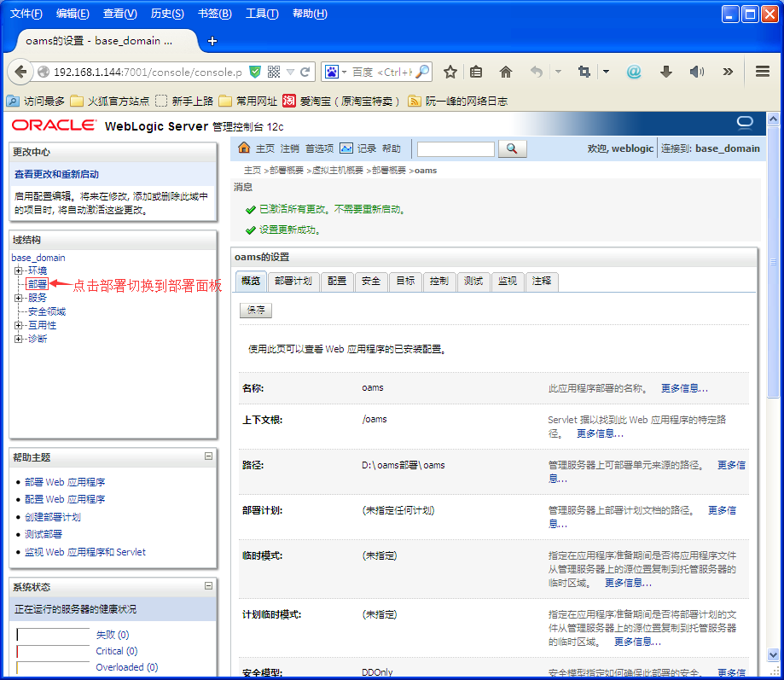Click the magnifier in the Baidu search box
This screenshot has width=784, height=680.
pyautogui.click(x=422, y=72)
